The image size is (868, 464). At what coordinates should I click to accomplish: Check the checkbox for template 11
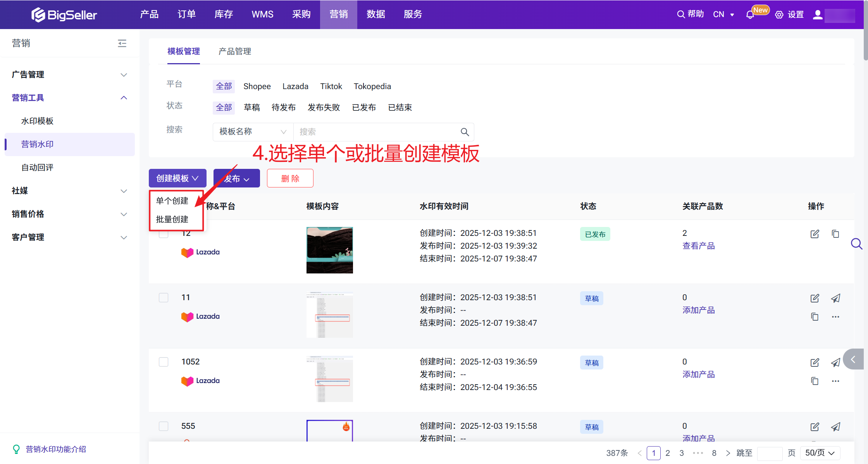[164, 297]
